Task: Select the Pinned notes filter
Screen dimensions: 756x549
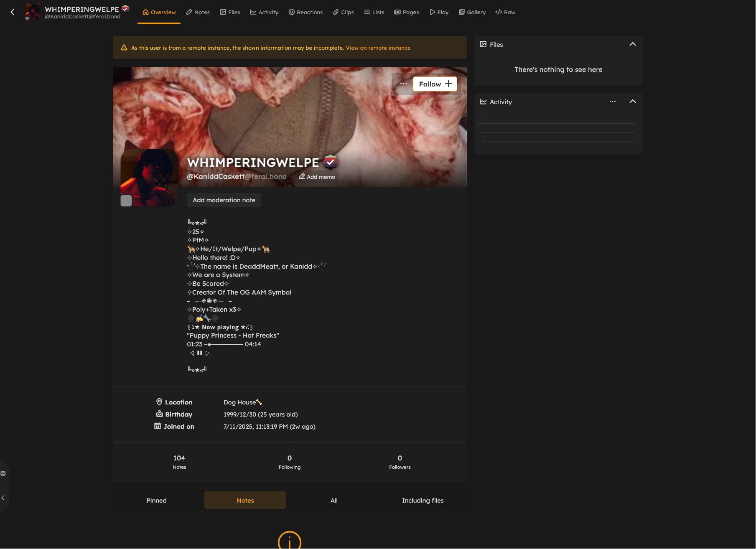Action: click(156, 500)
